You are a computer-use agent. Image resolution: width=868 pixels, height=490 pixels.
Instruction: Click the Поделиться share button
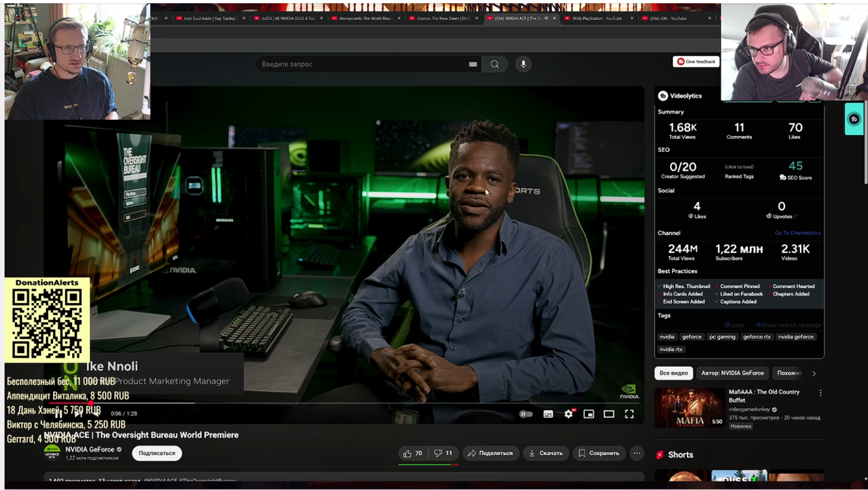pos(490,453)
